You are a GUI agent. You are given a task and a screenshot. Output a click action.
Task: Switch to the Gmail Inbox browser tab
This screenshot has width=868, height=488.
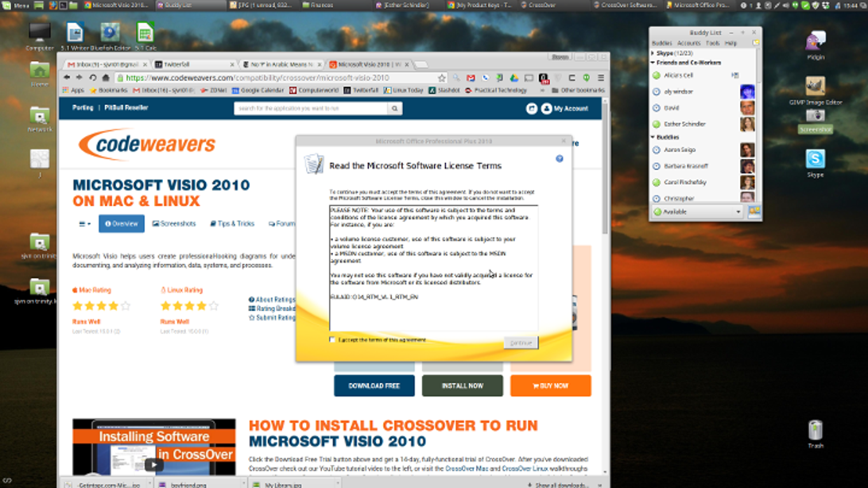coord(107,64)
